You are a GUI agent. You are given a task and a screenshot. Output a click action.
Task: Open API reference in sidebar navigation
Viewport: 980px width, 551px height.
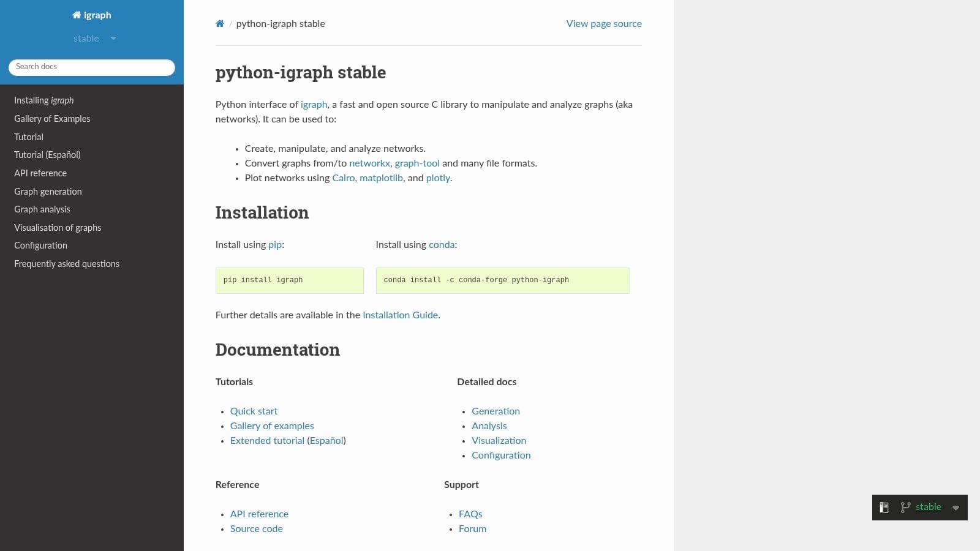(40, 173)
